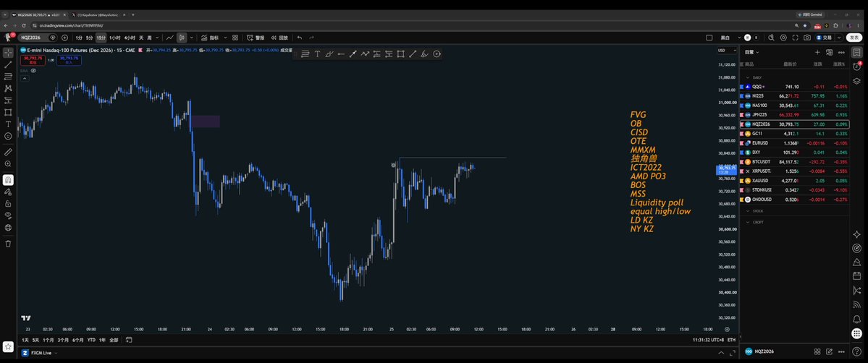Toggle the EMA indicator eye visibility

(x=33, y=71)
